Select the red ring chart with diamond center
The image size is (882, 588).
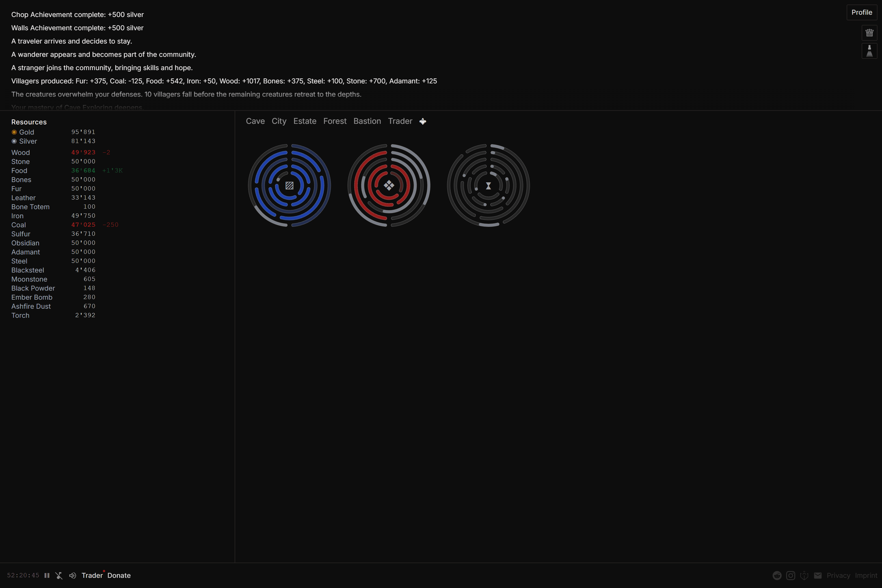pyautogui.click(x=389, y=185)
